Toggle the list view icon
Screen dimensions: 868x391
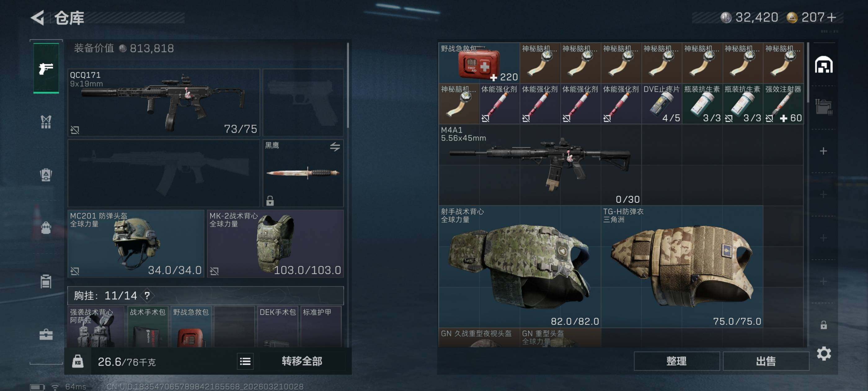point(245,361)
